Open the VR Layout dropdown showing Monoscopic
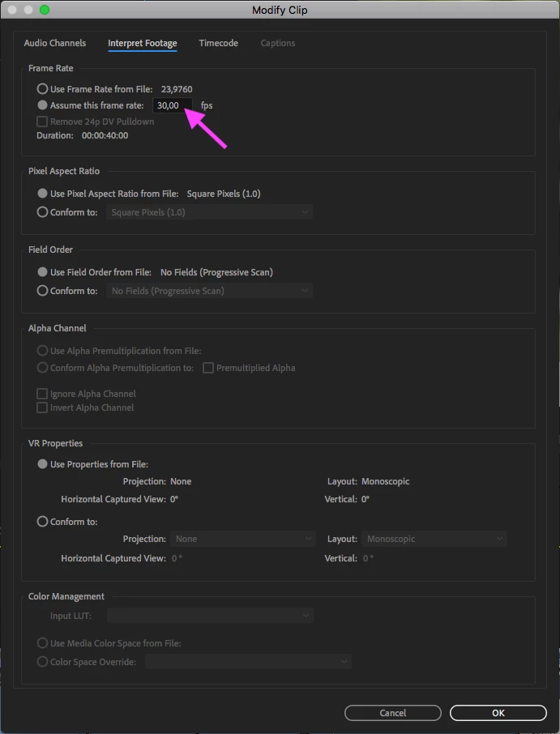Viewport: 560px width, 734px height. pyautogui.click(x=434, y=539)
